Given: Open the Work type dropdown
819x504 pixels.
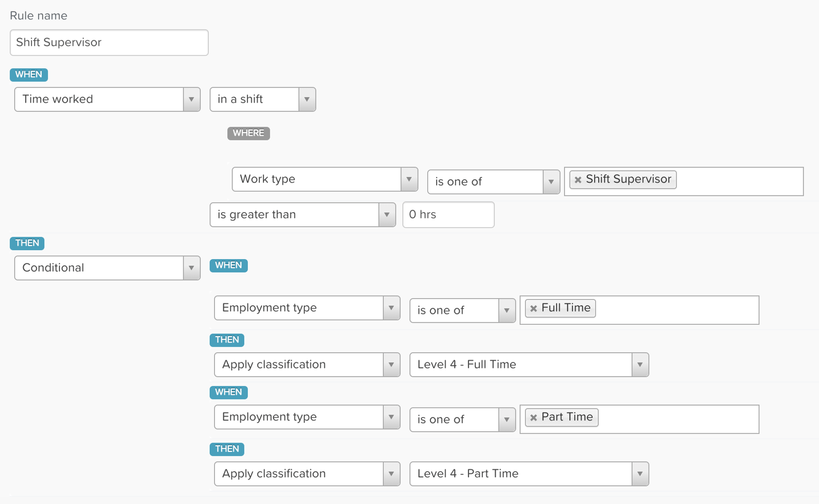Looking at the screenshot, I should click(x=408, y=179).
